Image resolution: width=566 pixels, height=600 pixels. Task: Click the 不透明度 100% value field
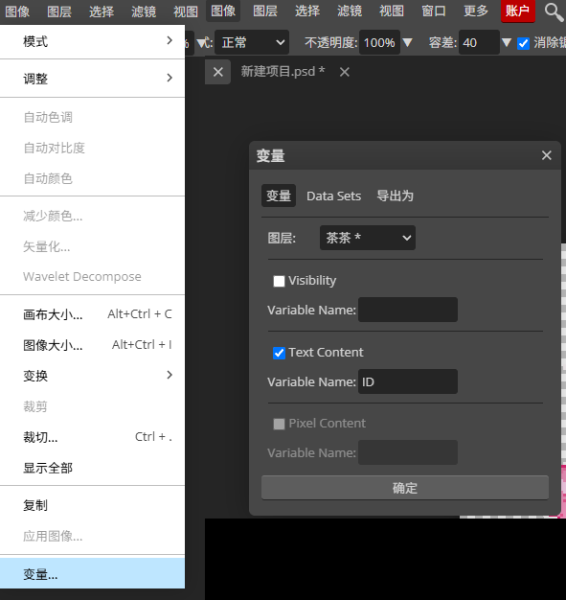pyautogui.click(x=380, y=42)
